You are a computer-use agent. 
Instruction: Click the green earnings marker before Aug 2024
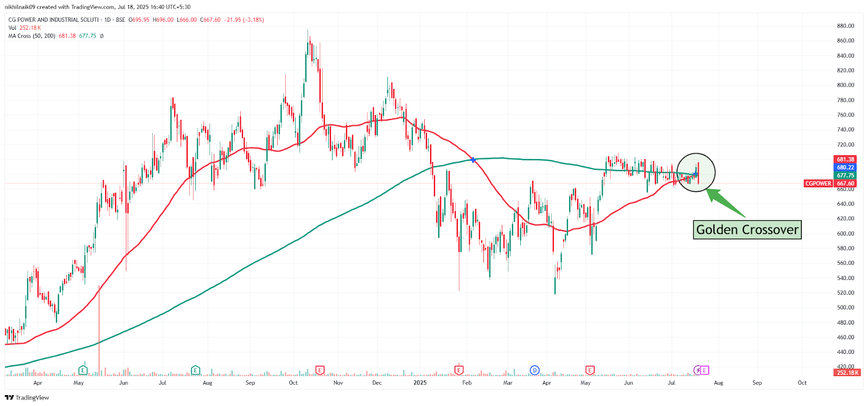coord(195,370)
